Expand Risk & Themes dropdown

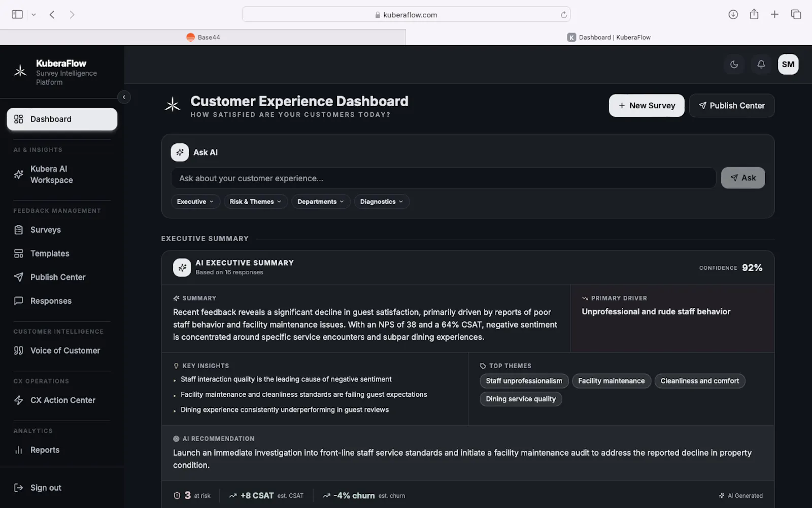[x=256, y=202]
